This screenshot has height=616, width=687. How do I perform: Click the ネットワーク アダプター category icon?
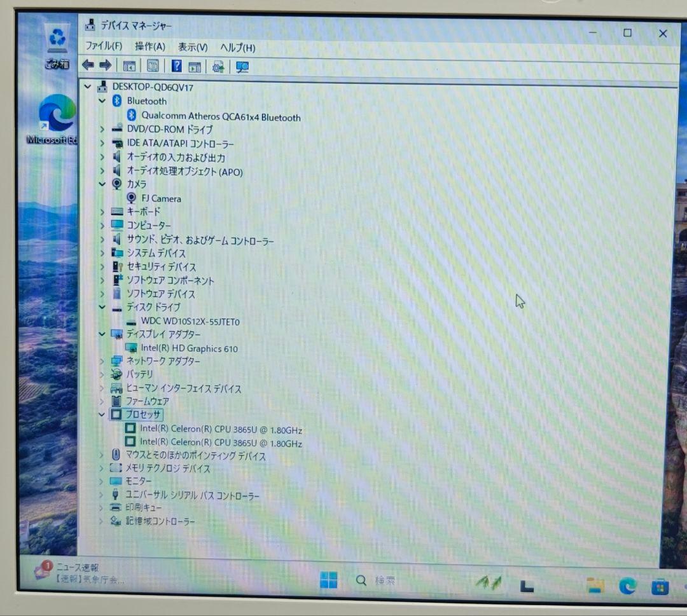(x=116, y=361)
